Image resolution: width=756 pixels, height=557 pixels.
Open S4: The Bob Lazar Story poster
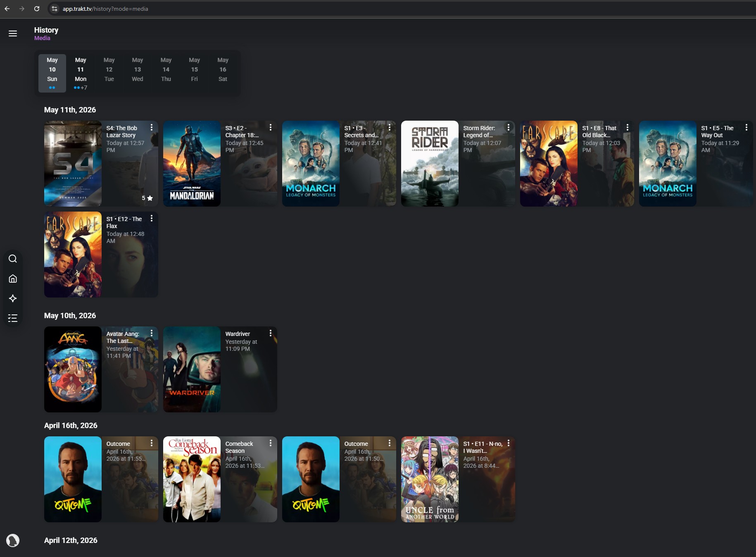click(x=73, y=164)
